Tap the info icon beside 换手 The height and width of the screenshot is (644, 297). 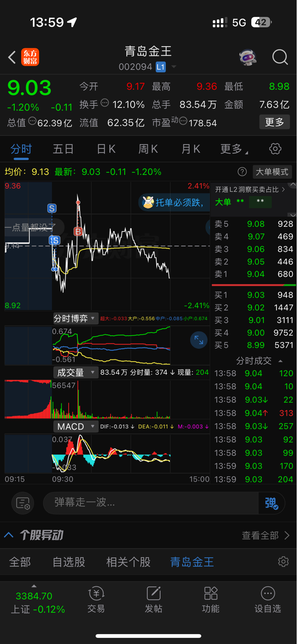pyautogui.click(x=105, y=103)
